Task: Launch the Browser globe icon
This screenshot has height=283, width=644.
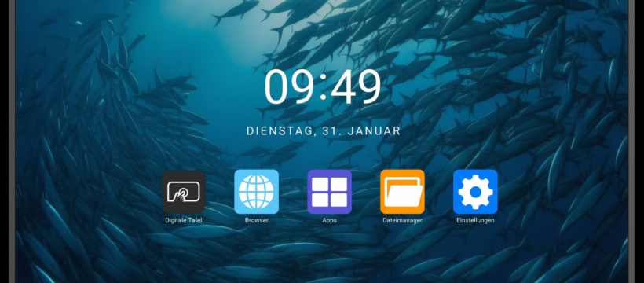Action: 256,192
